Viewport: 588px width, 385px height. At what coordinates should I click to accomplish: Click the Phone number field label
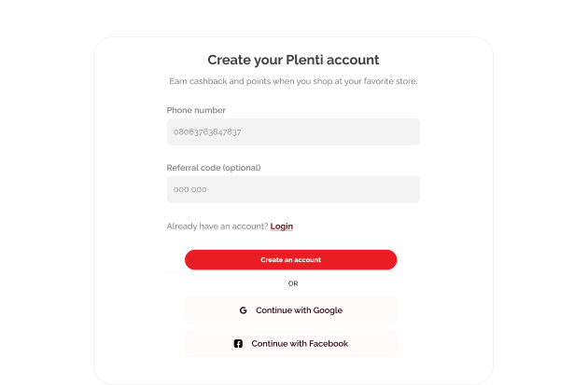coord(196,110)
